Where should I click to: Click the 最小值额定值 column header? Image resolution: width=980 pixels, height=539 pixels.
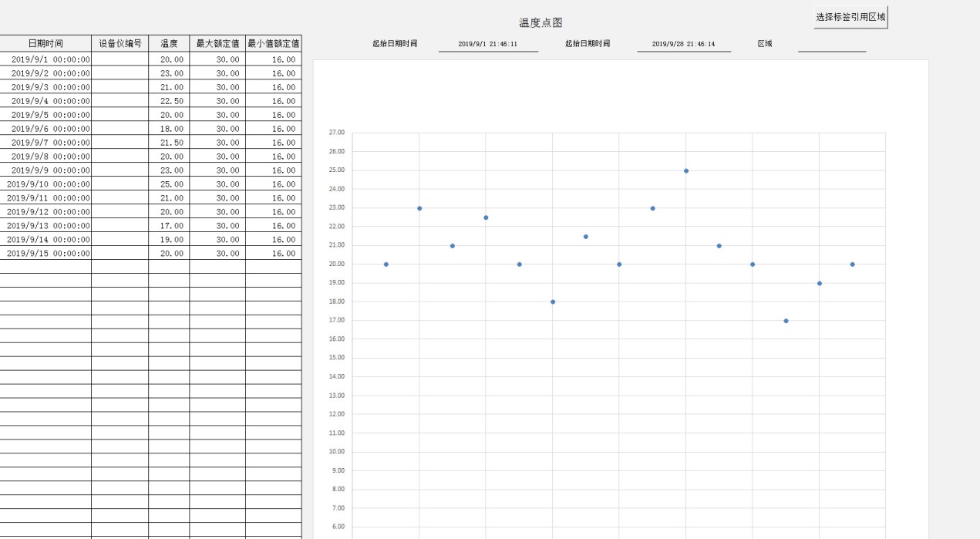pyautogui.click(x=274, y=44)
